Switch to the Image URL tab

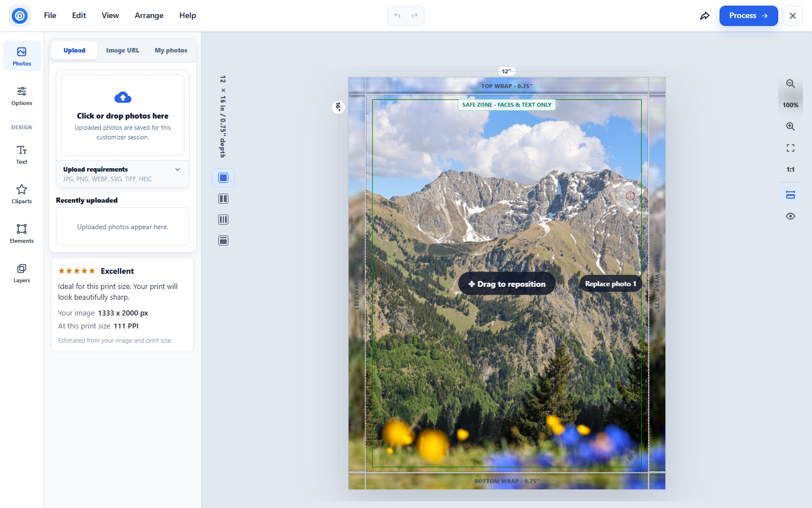(x=122, y=50)
